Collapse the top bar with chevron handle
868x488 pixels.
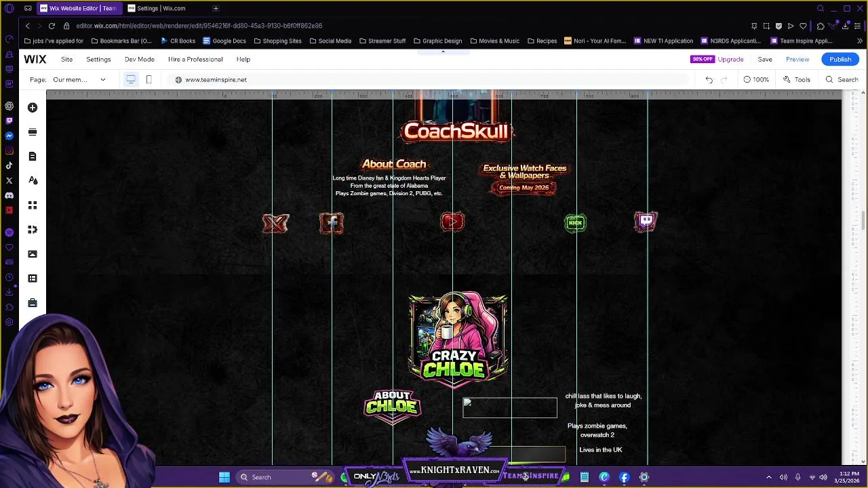pos(443,52)
